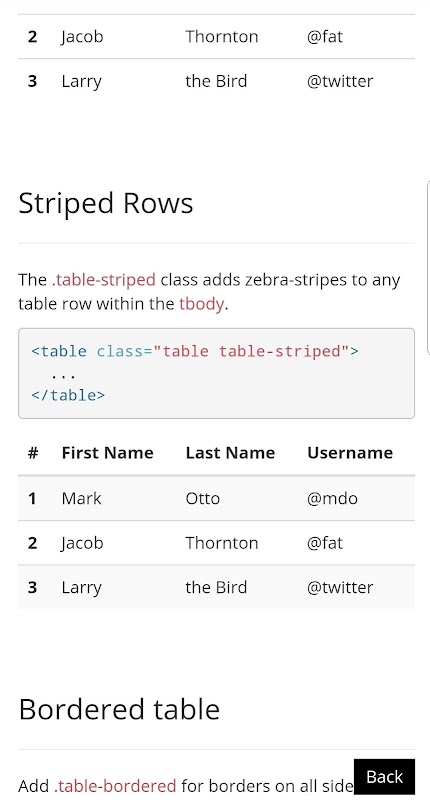This screenshot has width=430, height=800.
Task: Select the Bordered table heading
Action: pyautogui.click(x=119, y=709)
